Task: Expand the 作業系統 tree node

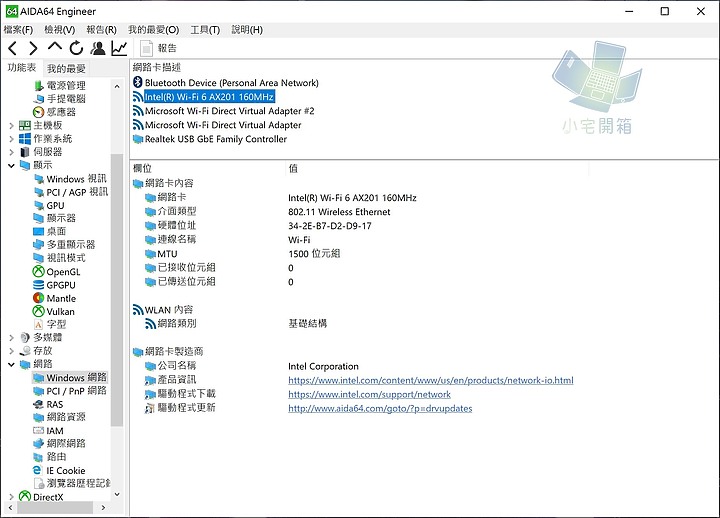Action: (x=11, y=139)
